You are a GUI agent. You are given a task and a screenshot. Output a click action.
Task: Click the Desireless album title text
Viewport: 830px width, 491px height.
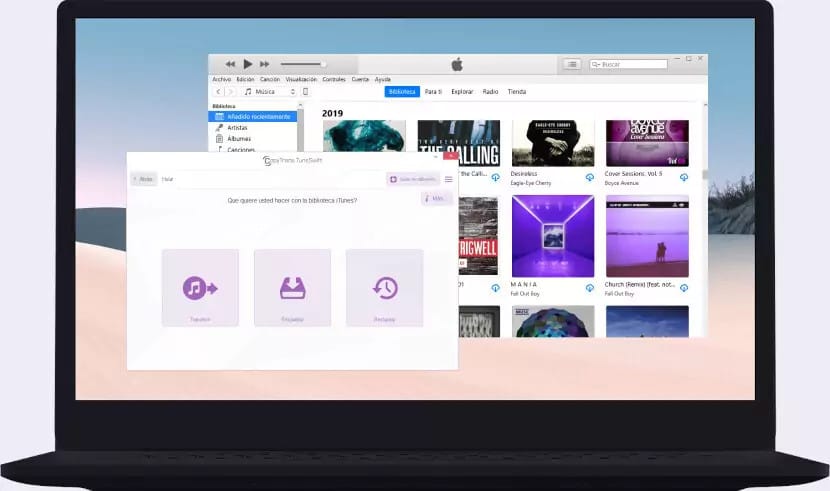[524, 174]
